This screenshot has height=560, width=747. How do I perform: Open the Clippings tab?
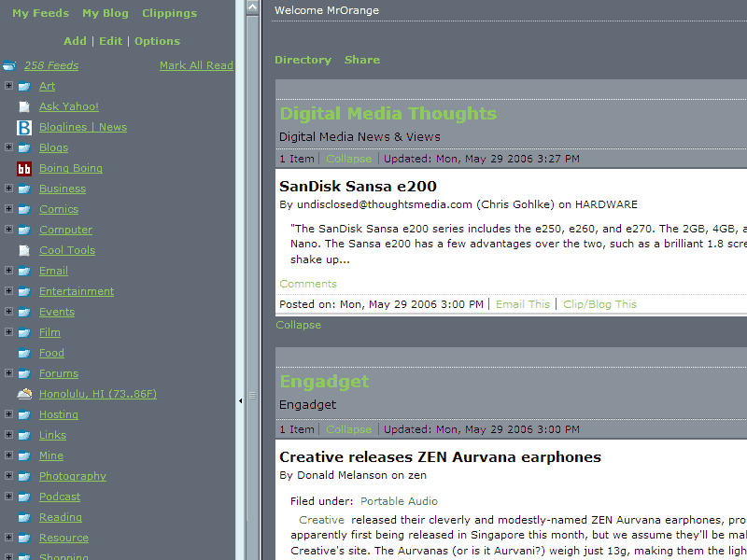click(169, 13)
